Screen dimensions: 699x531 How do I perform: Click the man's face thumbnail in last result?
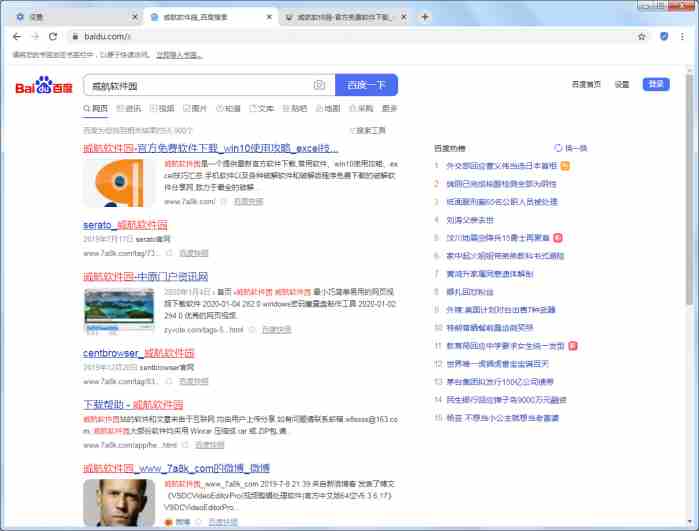[x=119, y=503]
